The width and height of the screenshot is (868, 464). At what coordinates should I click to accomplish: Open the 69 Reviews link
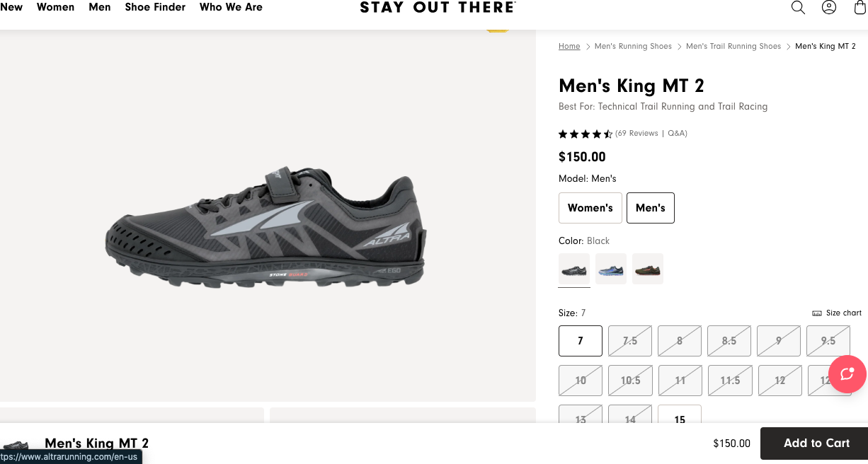(637, 133)
